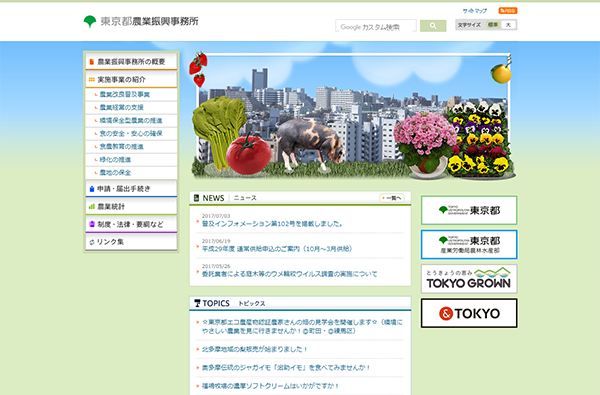The image size is (600, 395).
Task: Open 食の安全・安心の確保 submenu link
Action: [x=131, y=133]
